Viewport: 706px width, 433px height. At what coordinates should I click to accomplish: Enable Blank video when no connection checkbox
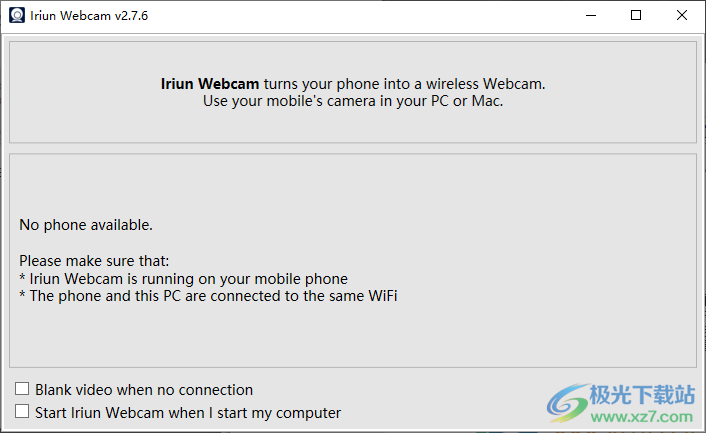pos(22,388)
